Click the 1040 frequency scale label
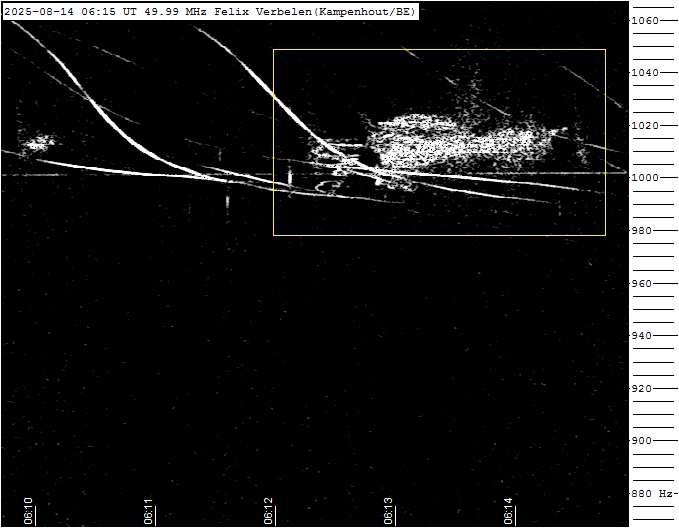Viewport: 679px width, 528px height. click(645, 72)
